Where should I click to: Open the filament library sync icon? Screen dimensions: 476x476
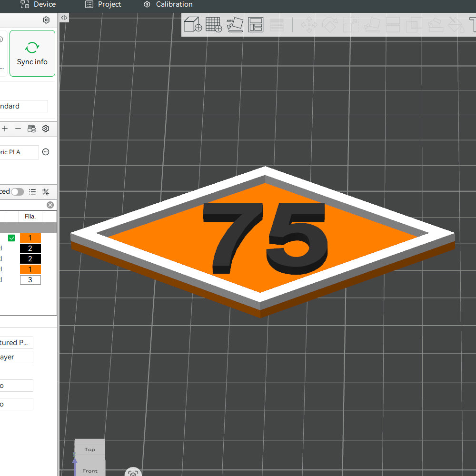point(31,128)
